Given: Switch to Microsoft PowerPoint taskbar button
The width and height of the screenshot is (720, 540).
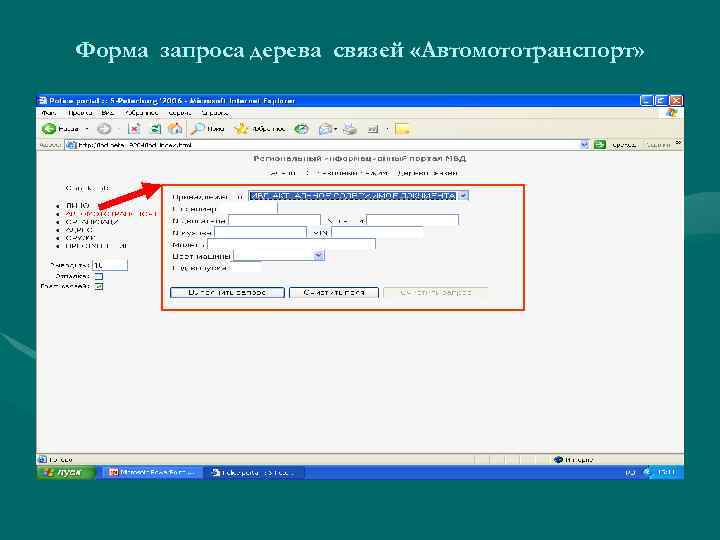Looking at the screenshot, I should point(152,472).
